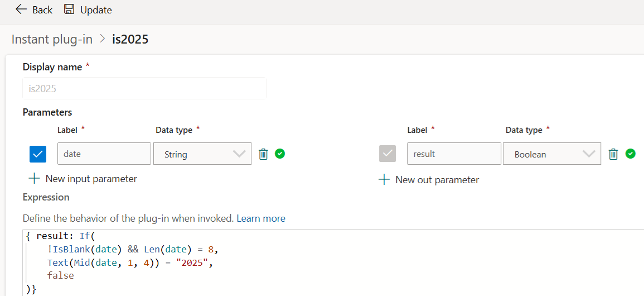
Task: Click plus icon for New out parameter
Action: (x=384, y=180)
